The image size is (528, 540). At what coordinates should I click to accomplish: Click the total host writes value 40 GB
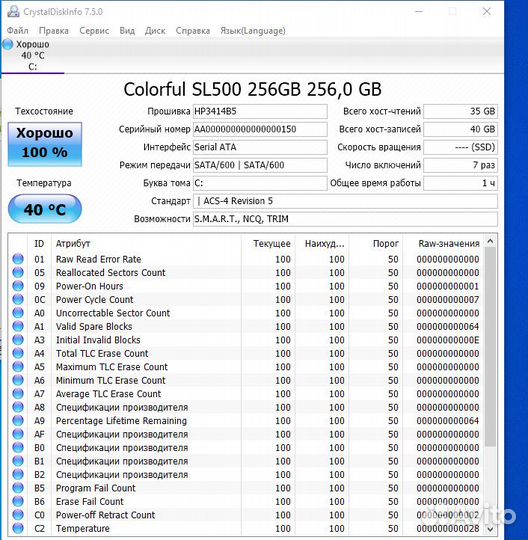pyautogui.click(x=460, y=129)
